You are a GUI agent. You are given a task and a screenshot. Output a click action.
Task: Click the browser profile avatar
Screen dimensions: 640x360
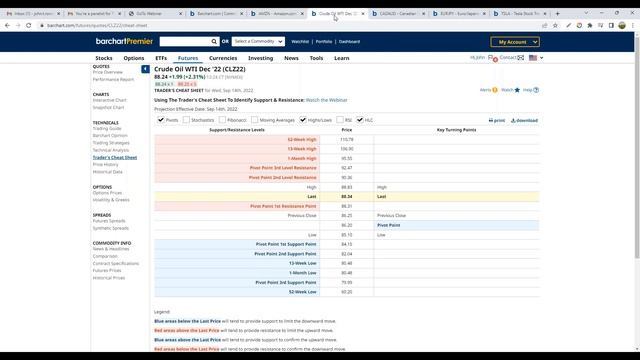pos(622,25)
